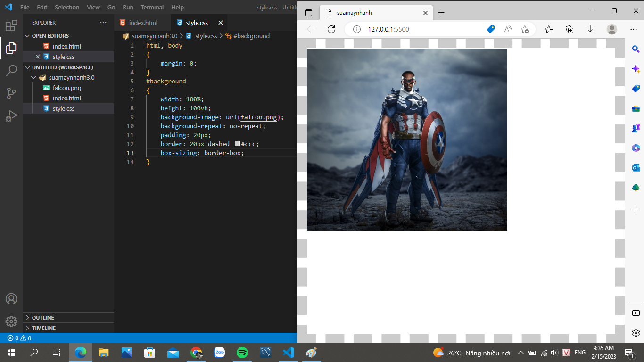Image resolution: width=644 pixels, height=362 pixels.
Task: Click Read aloud icon in address bar
Action: (508, 29)
